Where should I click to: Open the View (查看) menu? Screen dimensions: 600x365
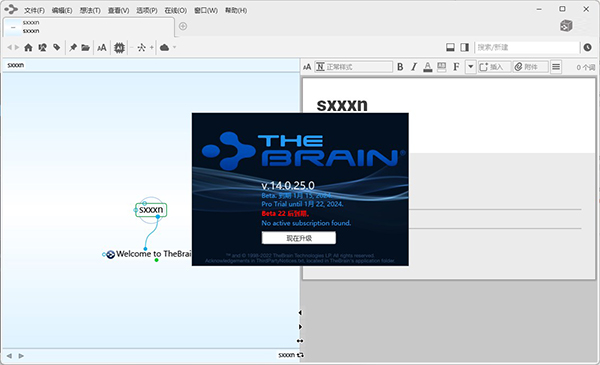[x=118, y=10]
